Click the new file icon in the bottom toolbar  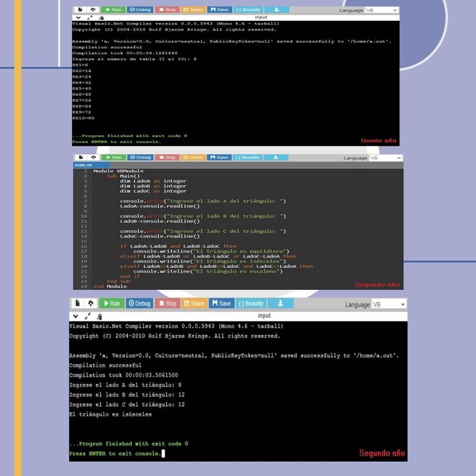[x=78, y=303]
